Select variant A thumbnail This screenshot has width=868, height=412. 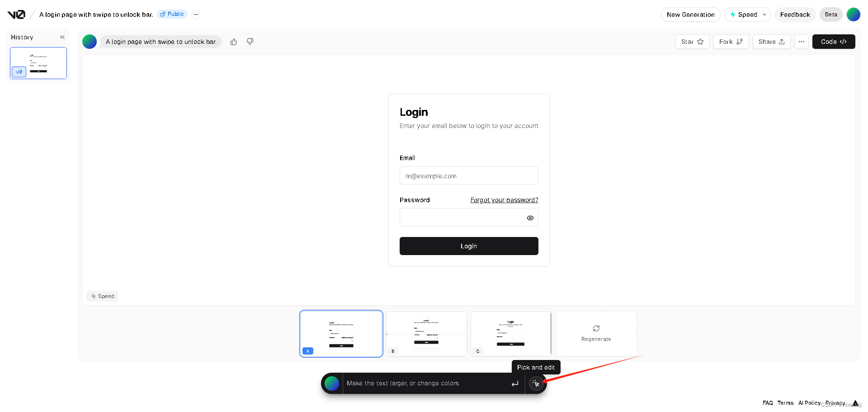pyautogui.click(x=341, y=334)
